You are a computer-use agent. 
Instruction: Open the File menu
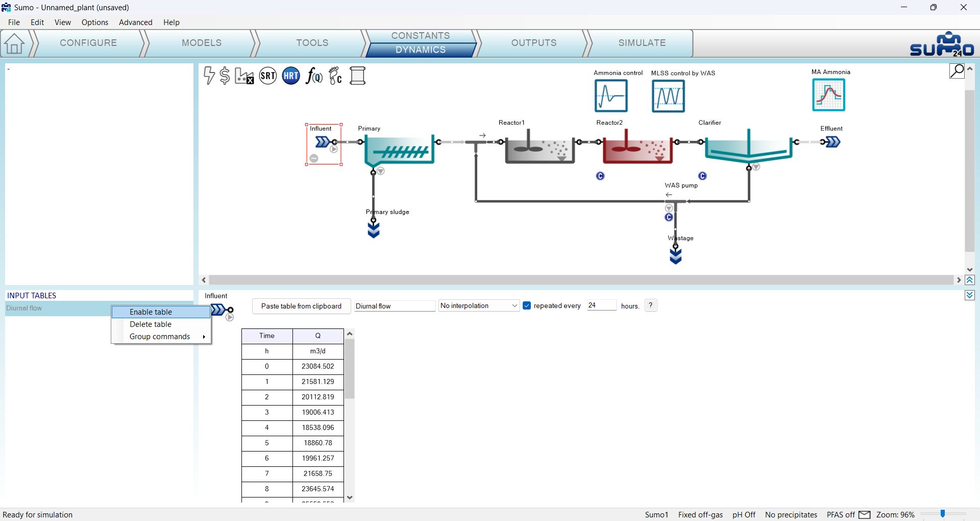coord(14,22)
